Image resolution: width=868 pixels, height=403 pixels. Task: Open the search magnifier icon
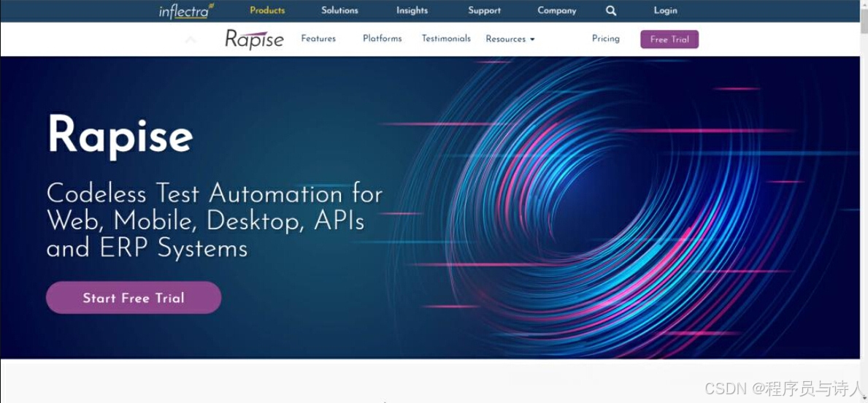coord(610,10)
